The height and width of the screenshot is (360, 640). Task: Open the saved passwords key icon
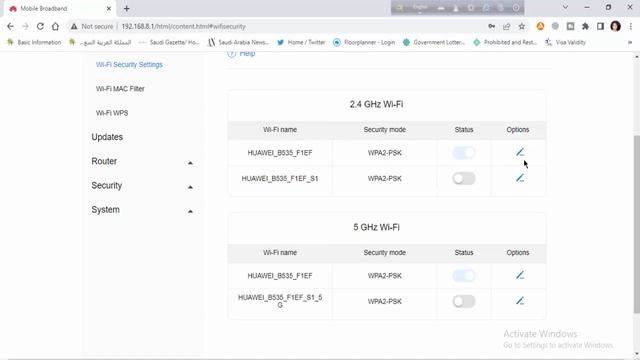[491, 26]
